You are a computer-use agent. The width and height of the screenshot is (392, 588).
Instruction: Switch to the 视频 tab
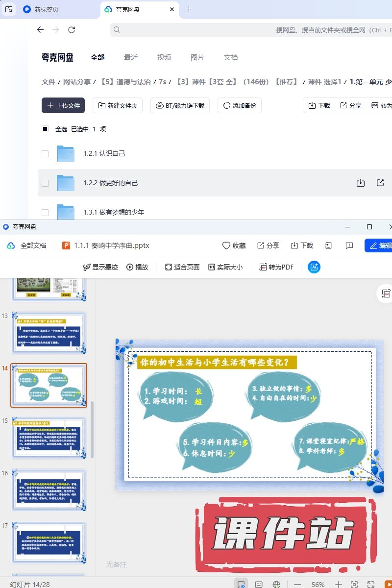[164, 57]
